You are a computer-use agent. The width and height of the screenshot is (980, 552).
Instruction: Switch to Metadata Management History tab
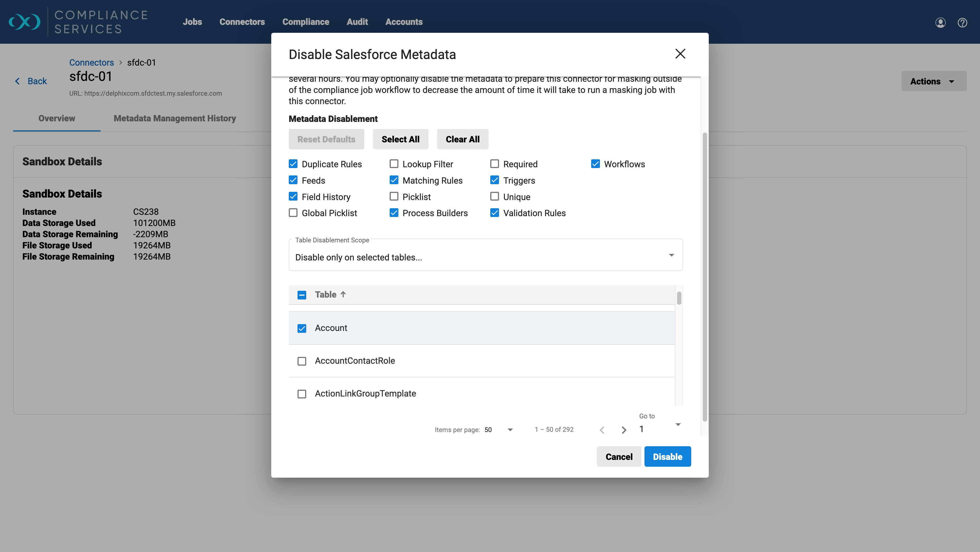point(175,118)
